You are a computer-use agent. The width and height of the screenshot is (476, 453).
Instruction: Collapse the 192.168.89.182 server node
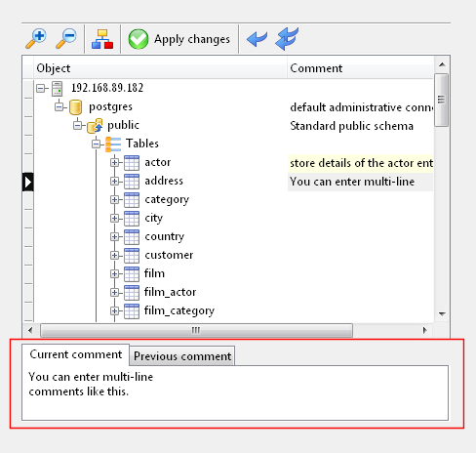(41, 88)
